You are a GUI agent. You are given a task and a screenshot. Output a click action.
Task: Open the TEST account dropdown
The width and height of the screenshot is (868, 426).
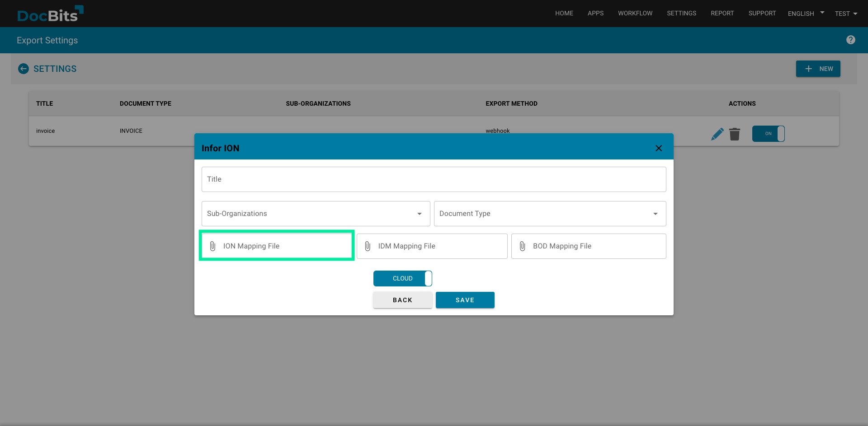click(845, 13)
